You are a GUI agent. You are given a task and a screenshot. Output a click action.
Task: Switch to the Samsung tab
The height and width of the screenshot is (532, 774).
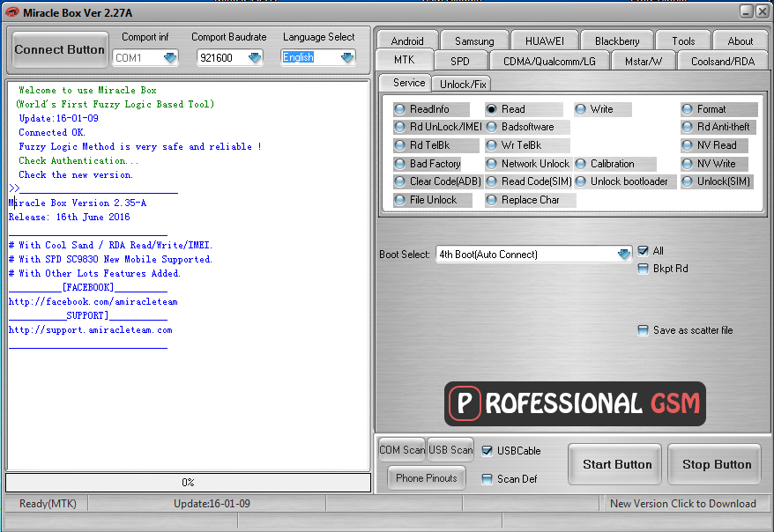(x=474, y=41)
